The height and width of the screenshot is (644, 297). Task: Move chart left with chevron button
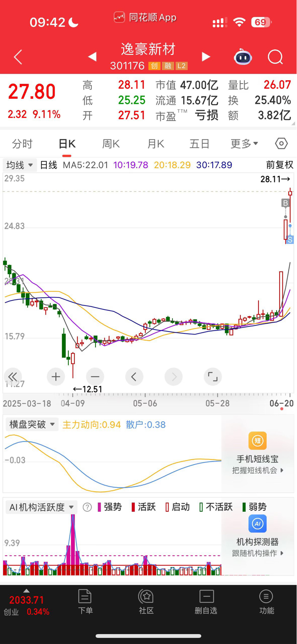coord(134,376)
